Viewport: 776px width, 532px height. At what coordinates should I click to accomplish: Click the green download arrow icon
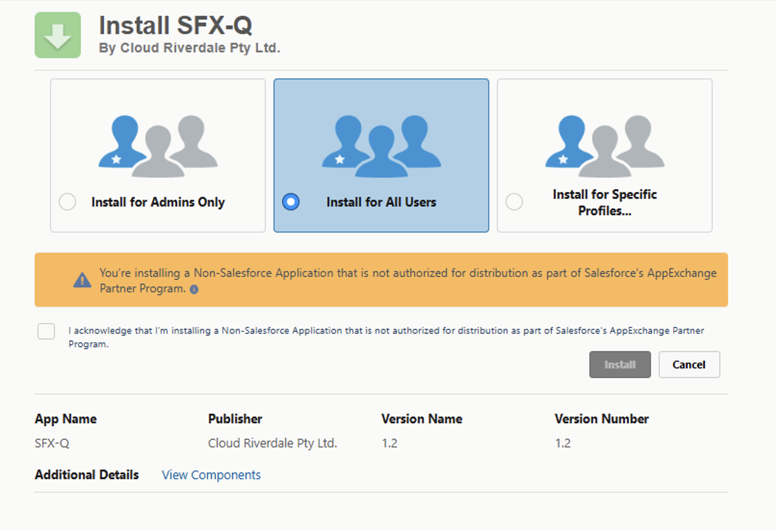point(58,35)
